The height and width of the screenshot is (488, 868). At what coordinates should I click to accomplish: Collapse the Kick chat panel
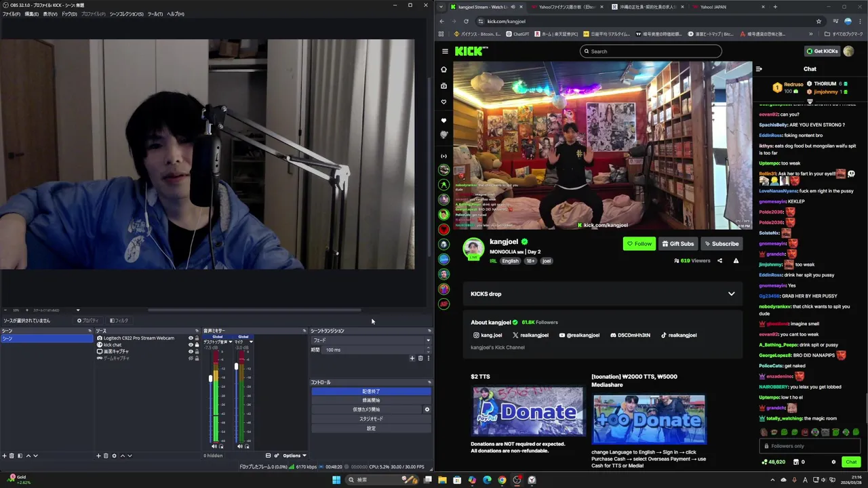(759, 68)
